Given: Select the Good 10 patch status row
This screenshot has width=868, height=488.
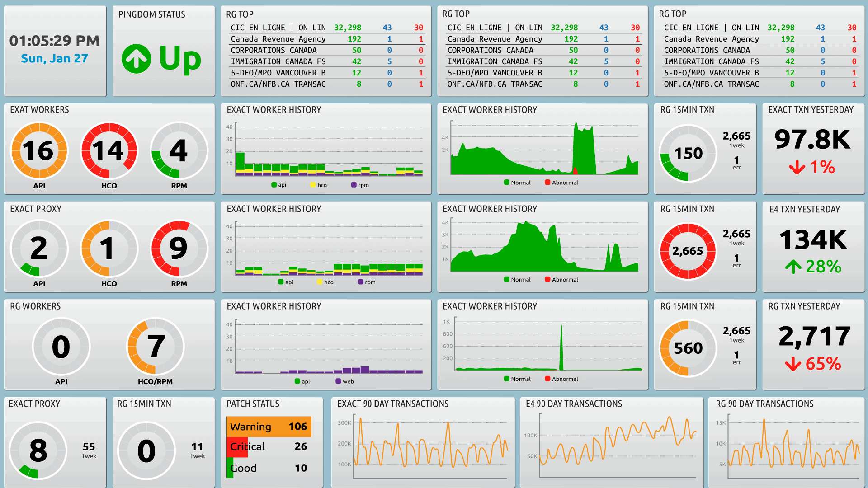Looking at the screenshot, I should [x=269, y=468].
